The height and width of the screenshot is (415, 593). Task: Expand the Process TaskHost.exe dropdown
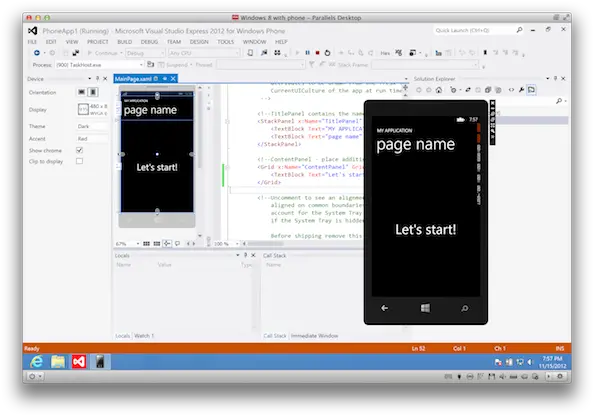tap(99, 65)
